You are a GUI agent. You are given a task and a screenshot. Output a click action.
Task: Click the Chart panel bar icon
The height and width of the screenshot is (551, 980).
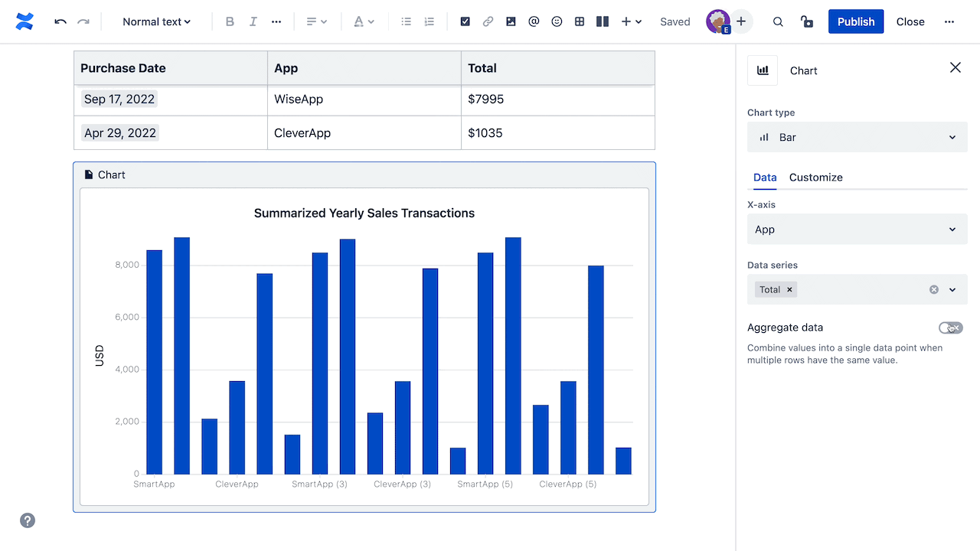[x=763, y=70]
